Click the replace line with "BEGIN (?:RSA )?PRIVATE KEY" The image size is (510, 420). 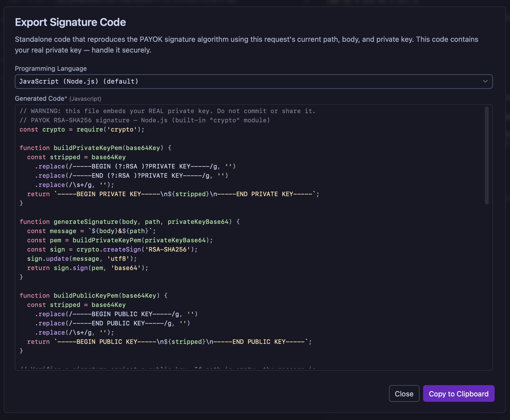(x=135, y=166)
